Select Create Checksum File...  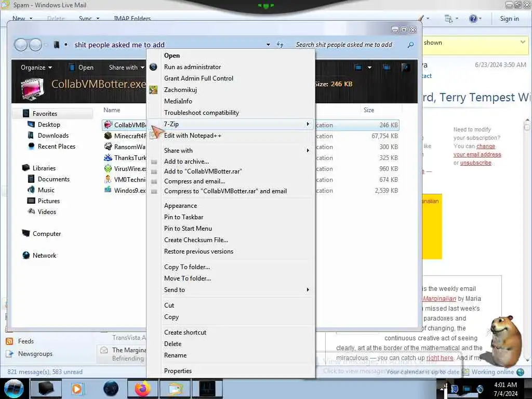(x=196, y=240)
